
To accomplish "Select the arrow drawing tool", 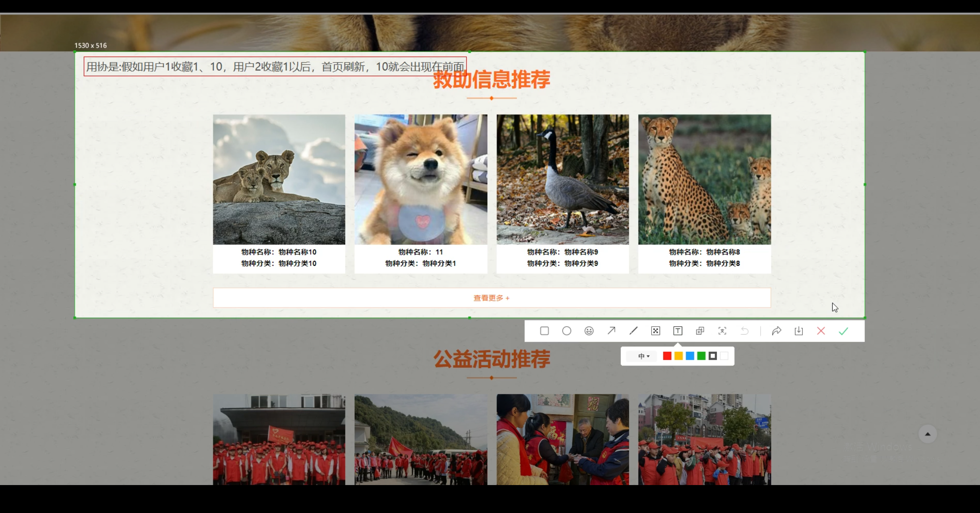I will click(611, 330).
